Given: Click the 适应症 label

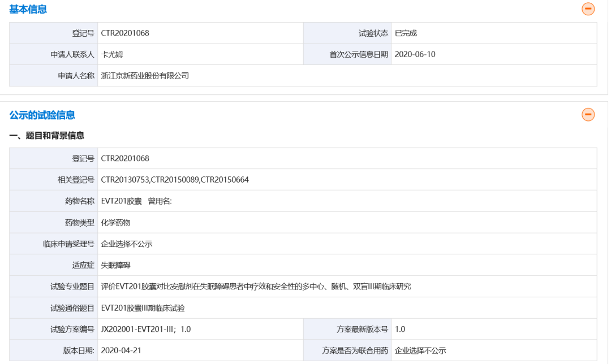Looking at the screenshot, I should tap(83, 265).
